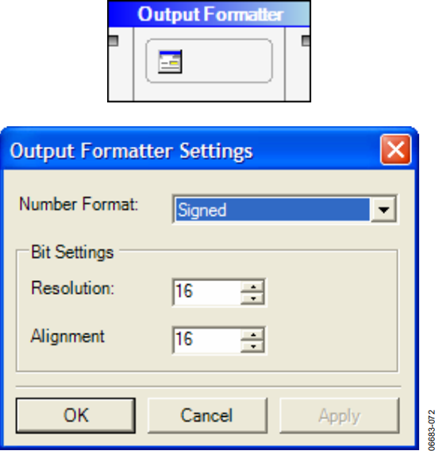Image resolution: width=435 pixels, height=451 pixels.
Task: Click the Bit Settings group label
Action: coord(72,252)
